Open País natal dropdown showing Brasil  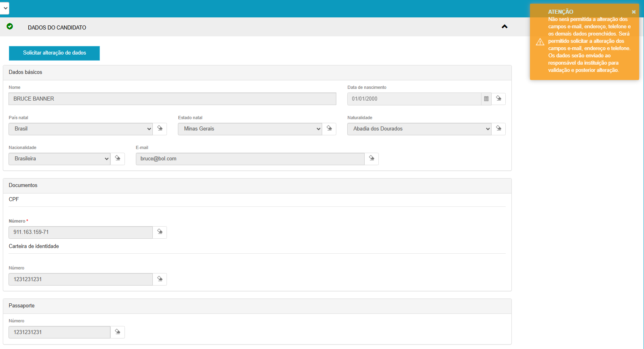80,129
